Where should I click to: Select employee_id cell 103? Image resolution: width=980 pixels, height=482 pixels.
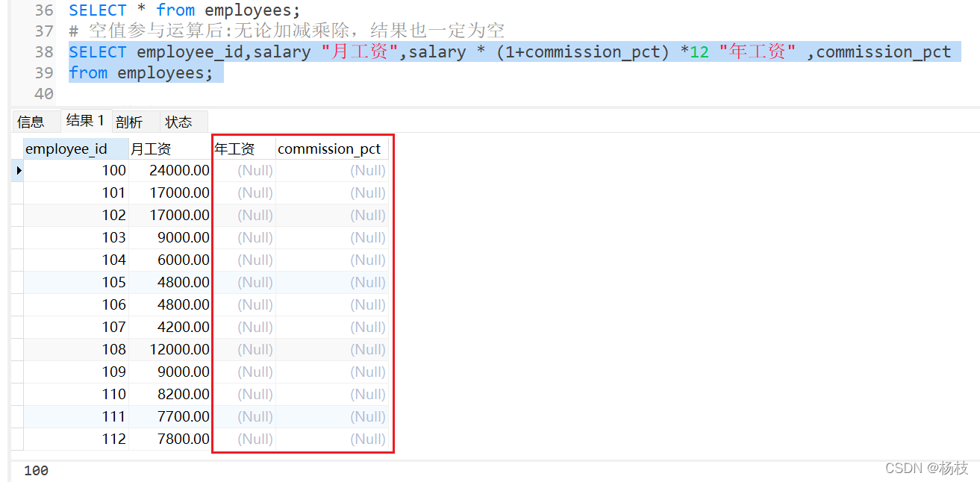[x=76, y=237]
